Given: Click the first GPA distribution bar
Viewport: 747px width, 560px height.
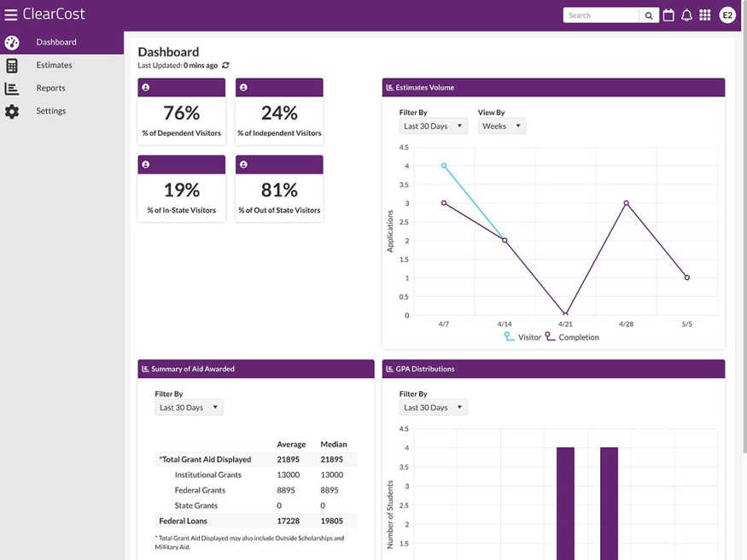Looking at the screenshot, I should [565, 504].
